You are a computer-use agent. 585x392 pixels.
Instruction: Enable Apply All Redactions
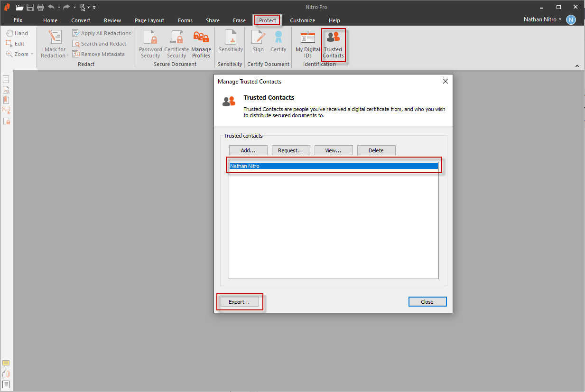[x=102, y=33]
